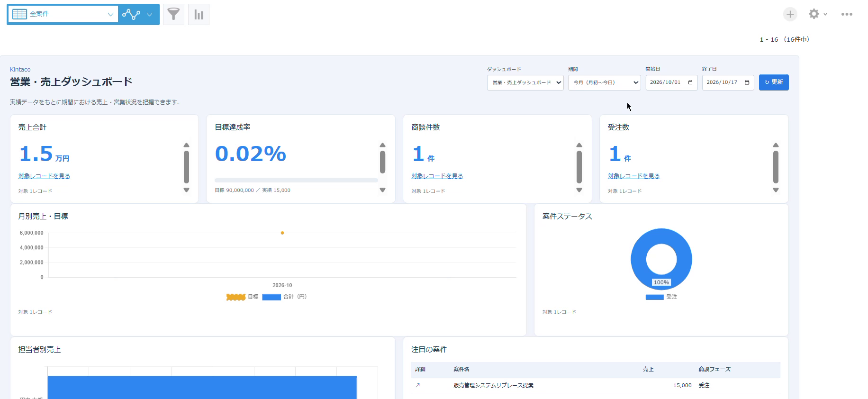Image resolution: width=868 pixels, height=399 pixels.
Task: Open the calendar picker icon in 終了日
Action: tap(747, 82)
